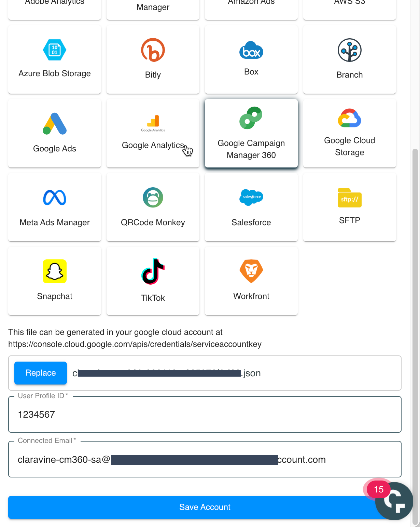Select the Bitly connector
Screen dimensions: 420x527
point(153,59)
